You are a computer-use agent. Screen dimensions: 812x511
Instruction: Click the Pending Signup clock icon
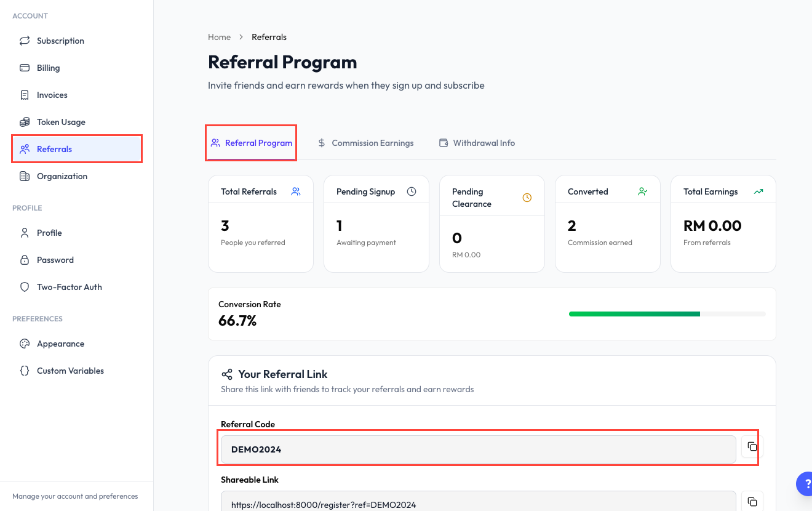pos(412,191)
